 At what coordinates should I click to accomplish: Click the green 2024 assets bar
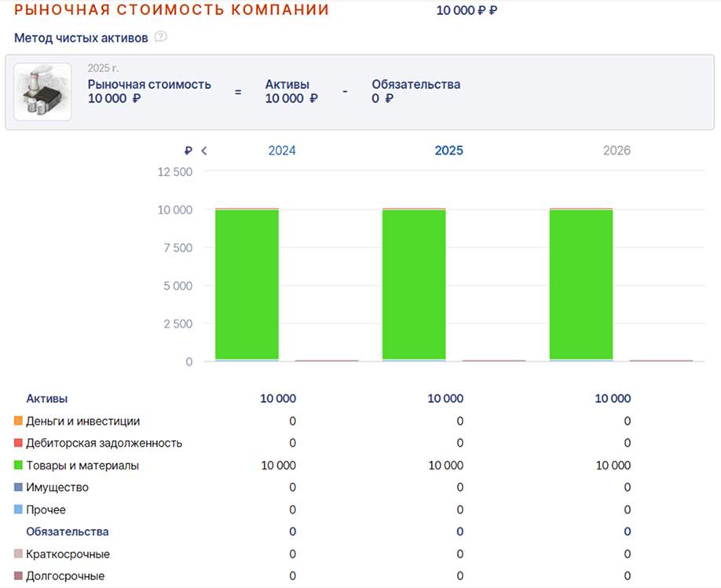tap(247, 284)
